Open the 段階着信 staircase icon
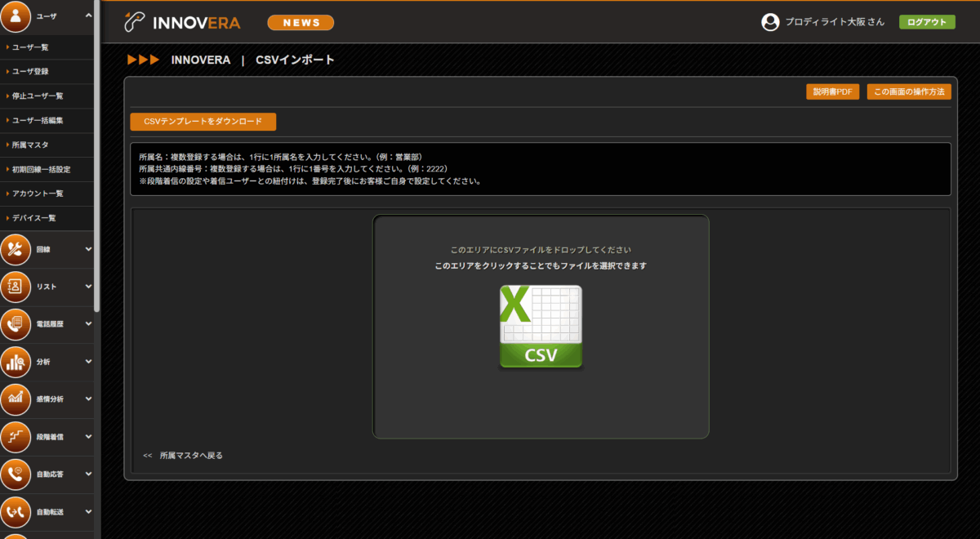This screenshot has width=980, height=539. (16, 437)
